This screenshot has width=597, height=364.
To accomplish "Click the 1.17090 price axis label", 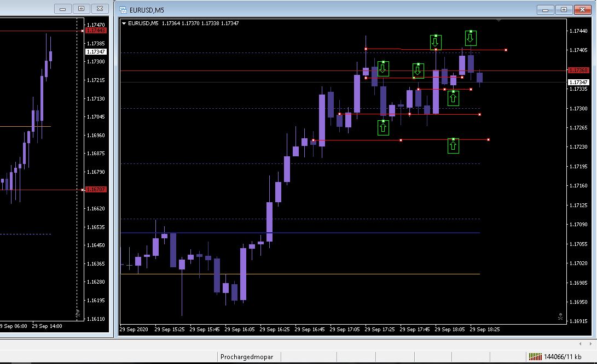I will tap(578, 225).
